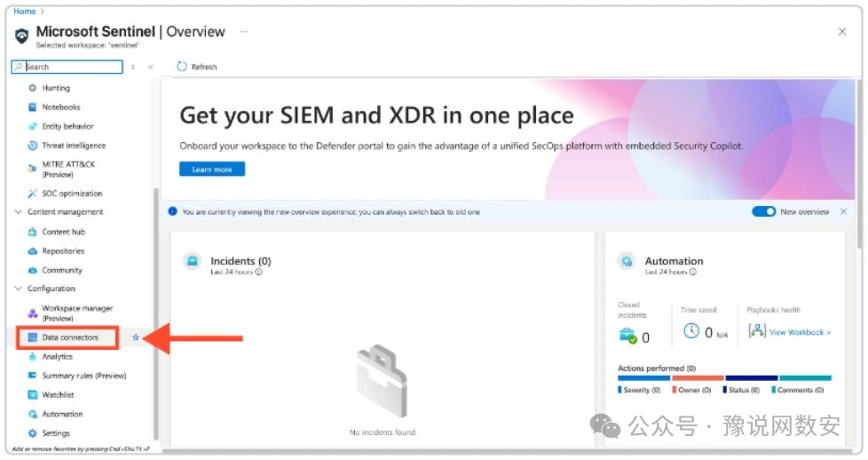Dismiss the new overview info banner

tap(843, 212)
